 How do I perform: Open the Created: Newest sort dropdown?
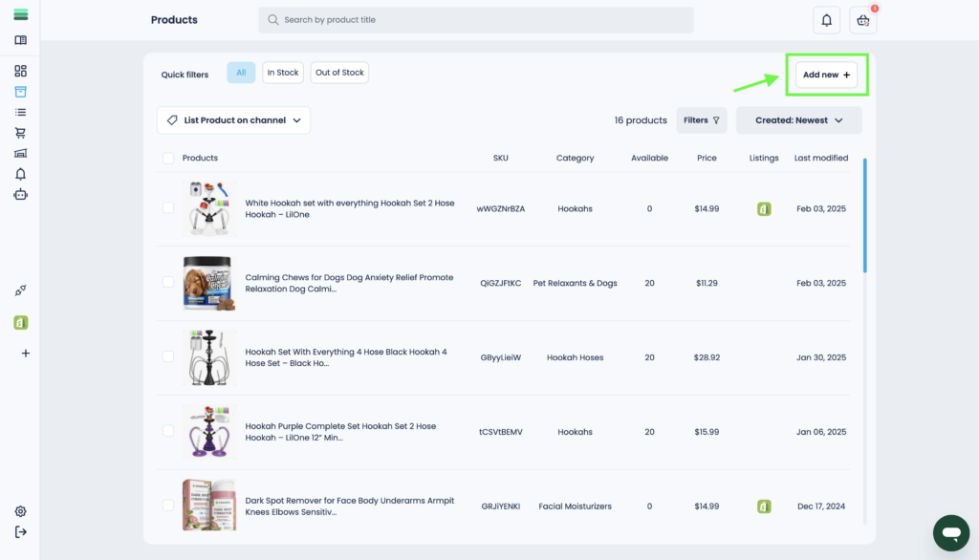tap(798, 120)
